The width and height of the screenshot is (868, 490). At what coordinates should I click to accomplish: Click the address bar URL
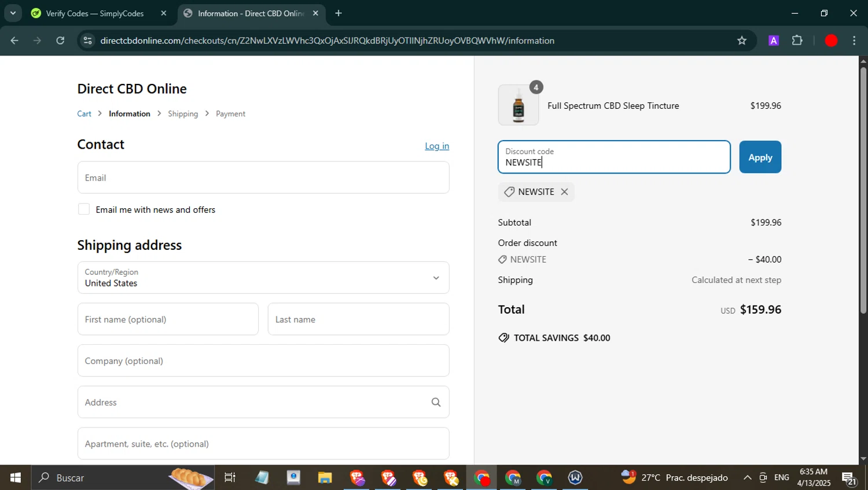point(328,40)
